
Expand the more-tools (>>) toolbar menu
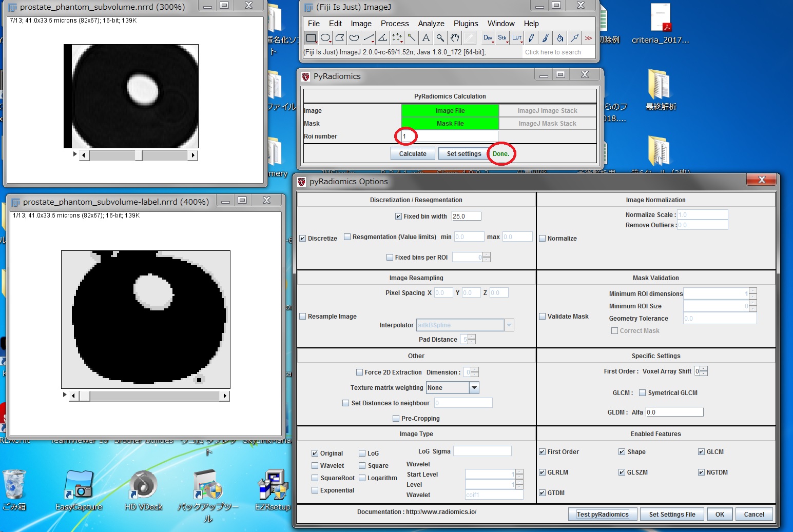pos(588,38)
